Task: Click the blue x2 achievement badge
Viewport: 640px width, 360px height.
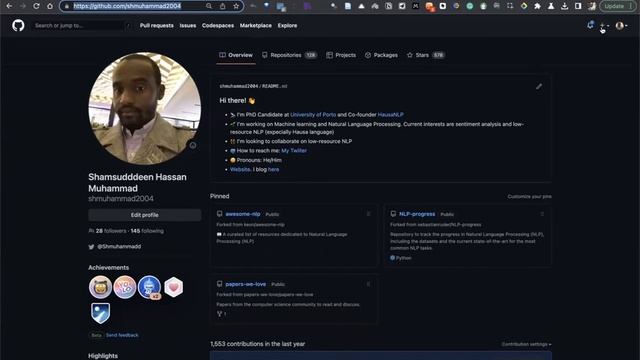Action: [x=149, y=287]
